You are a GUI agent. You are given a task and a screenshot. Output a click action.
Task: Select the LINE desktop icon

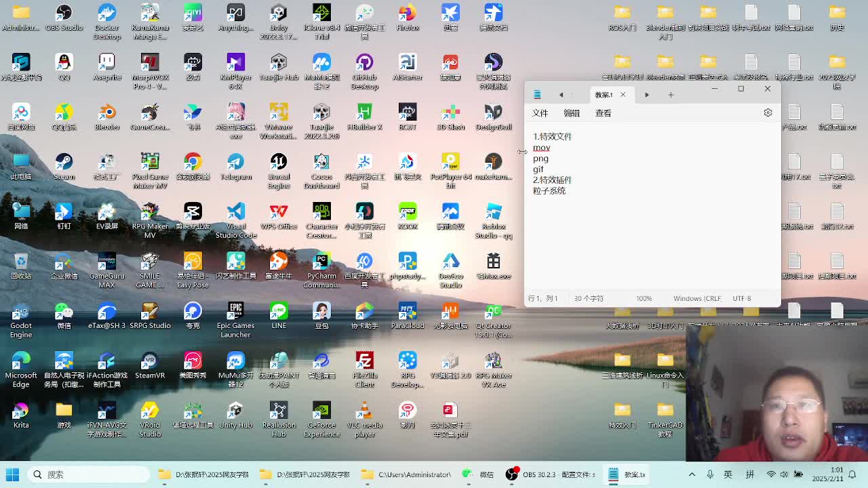(x=279, y=316)
